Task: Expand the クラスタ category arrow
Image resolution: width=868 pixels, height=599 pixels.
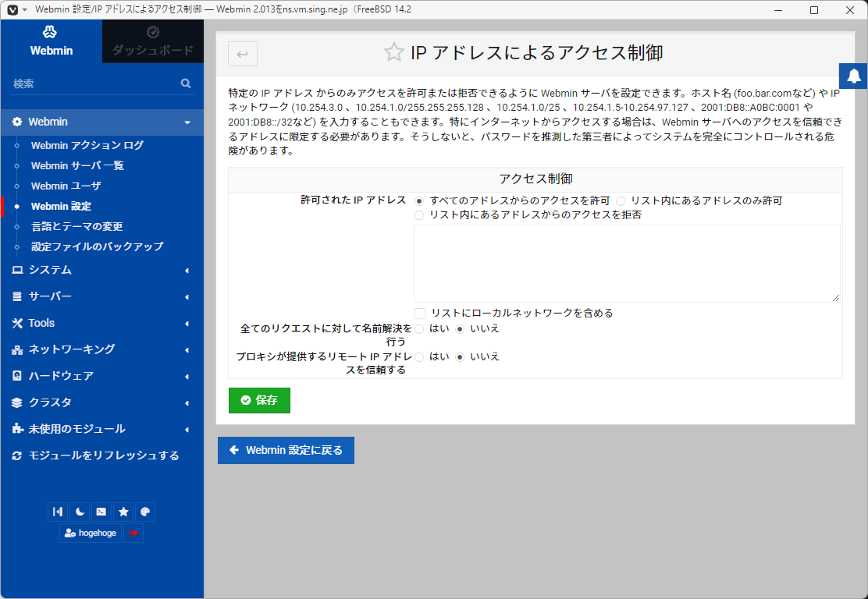Action: 187,403
